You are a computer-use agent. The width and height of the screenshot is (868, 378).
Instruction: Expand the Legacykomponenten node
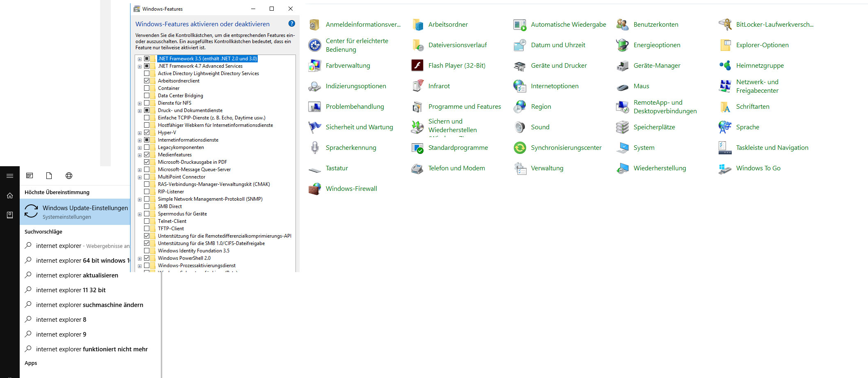(x=140, y=148)
